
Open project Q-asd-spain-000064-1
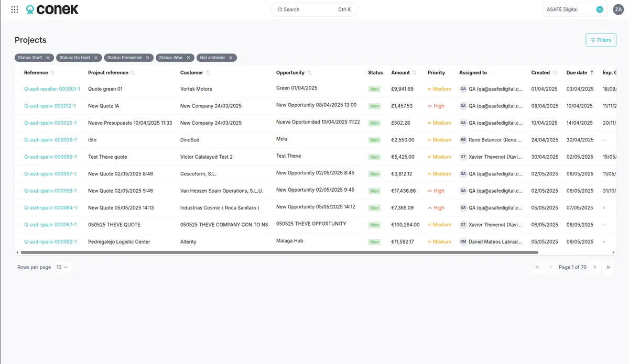pos(50,208)
